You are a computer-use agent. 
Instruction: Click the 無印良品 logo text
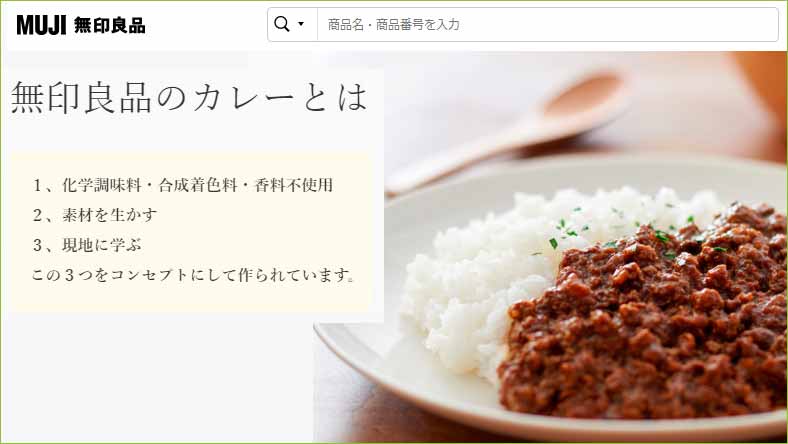(110, 25)
